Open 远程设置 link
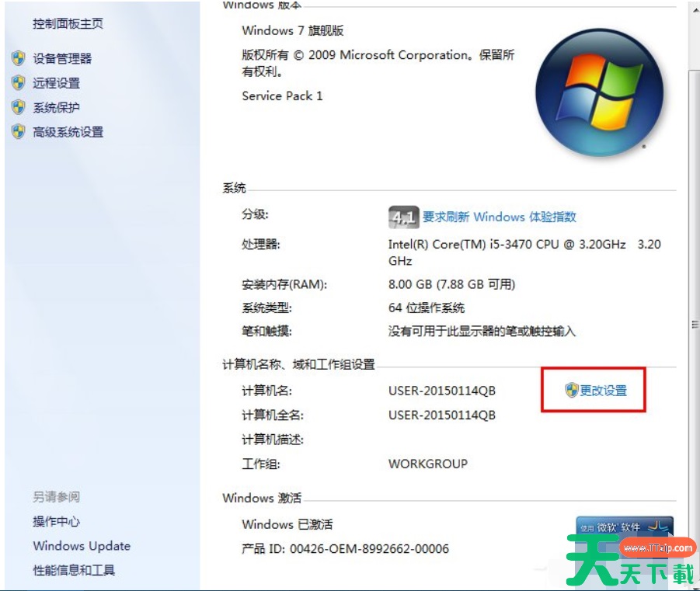 pos(56,83)
